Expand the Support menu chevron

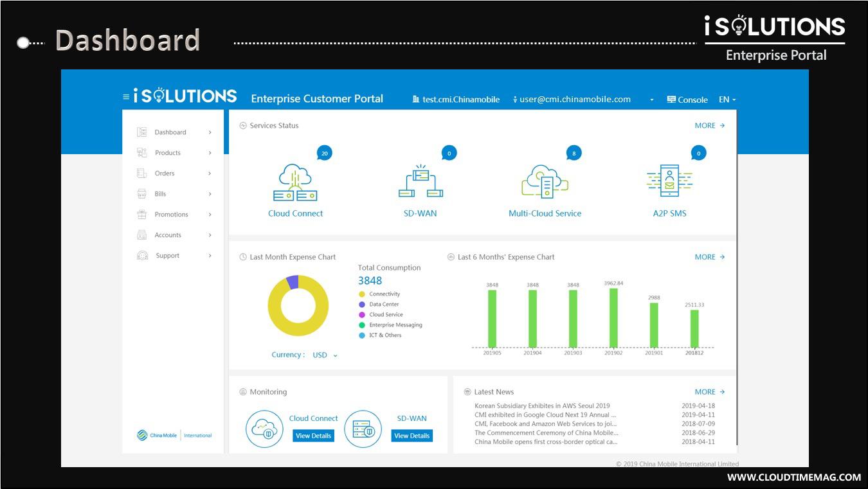pyautogui.click(x=210, y=256)
